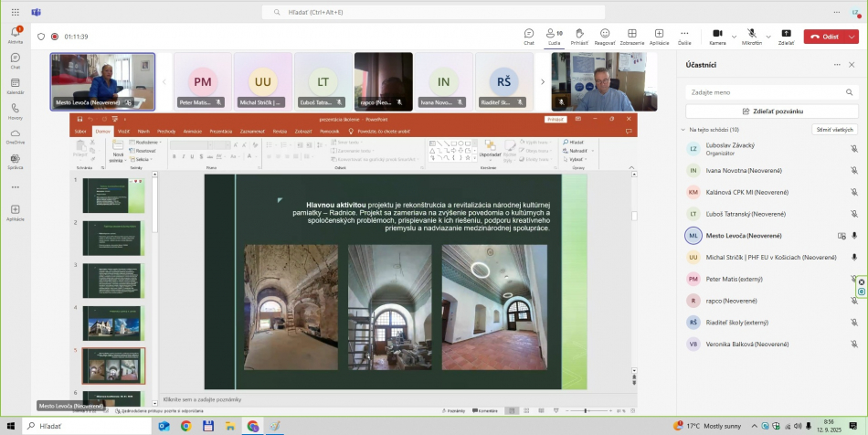Image resolution: width=868 pixels, height=435 pixels.
Task: Collapse the Na tejto schôdzi list
Action: [x=683, y=130]
